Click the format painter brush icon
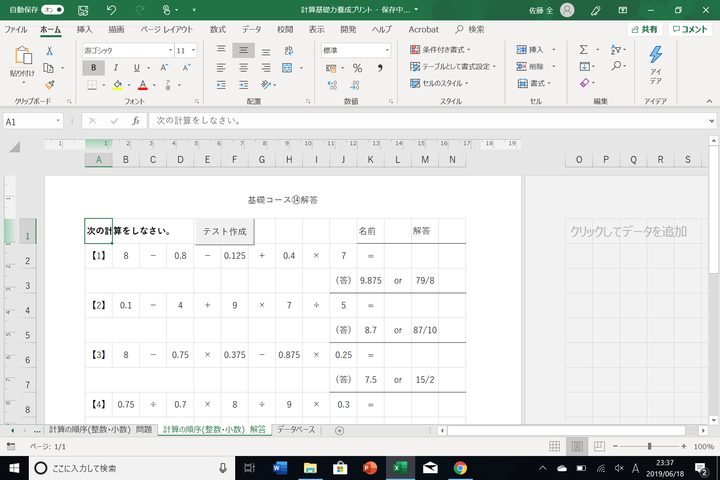720x480 pixels. (x=49, y=85)
